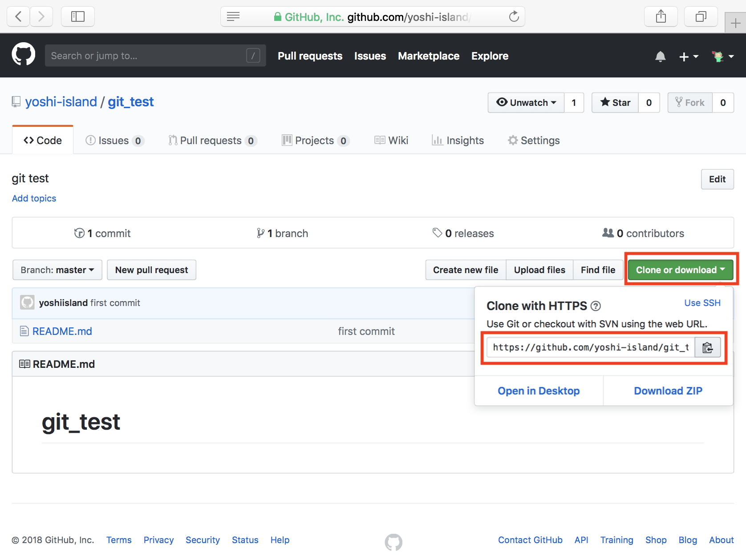Click the GitHub Octocat logo in header

[24, 54]
